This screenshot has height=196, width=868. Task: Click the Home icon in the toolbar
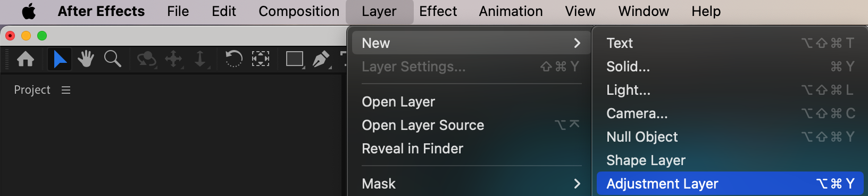[x=26, y=59]
